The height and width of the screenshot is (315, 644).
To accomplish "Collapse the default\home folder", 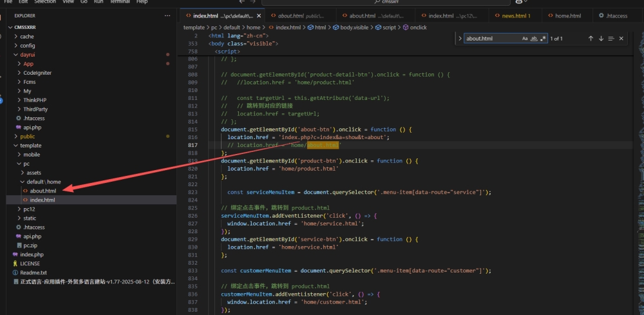I will 23,182.
